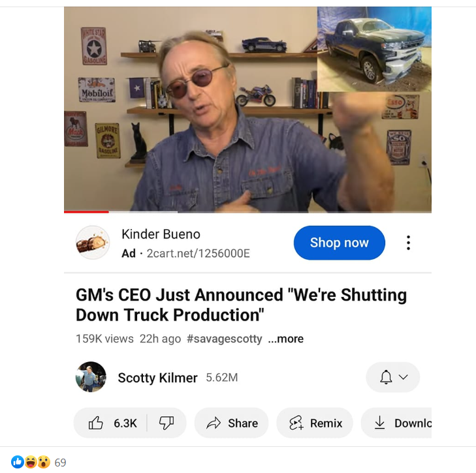Viewport: 476px width, 473px height.
Task: Click the reaction emojis summary
Action: (31, 463)
